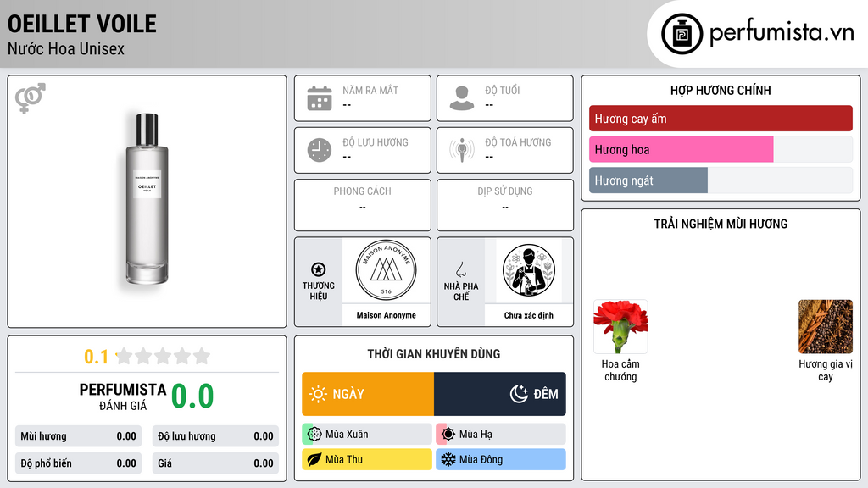Viewport: 868px width, 488px height.
Task: Click the moon icon in Đêm bar
Action: tap(519, 394)
